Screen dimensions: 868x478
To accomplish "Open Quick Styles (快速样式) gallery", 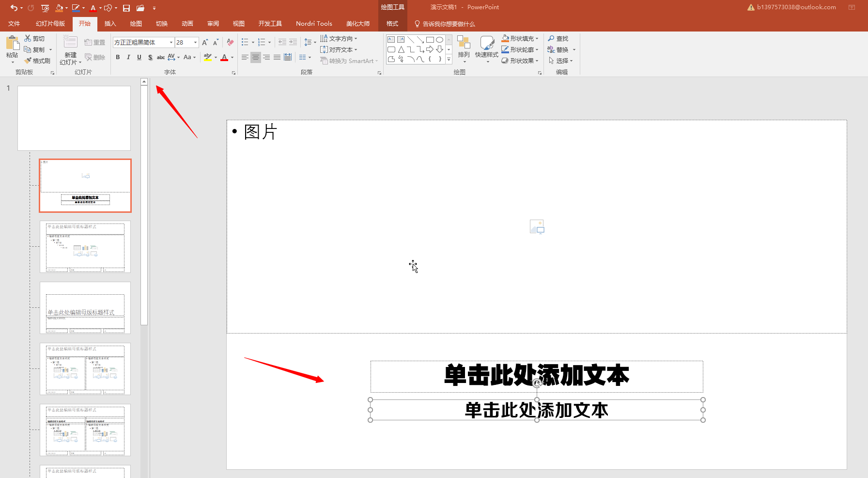I will (487, 49).
